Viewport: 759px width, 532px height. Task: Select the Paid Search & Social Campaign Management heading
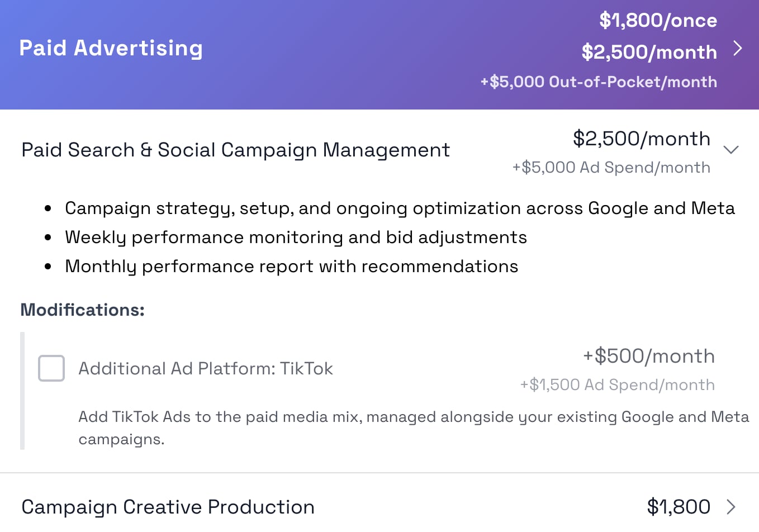tap(235, 150)
